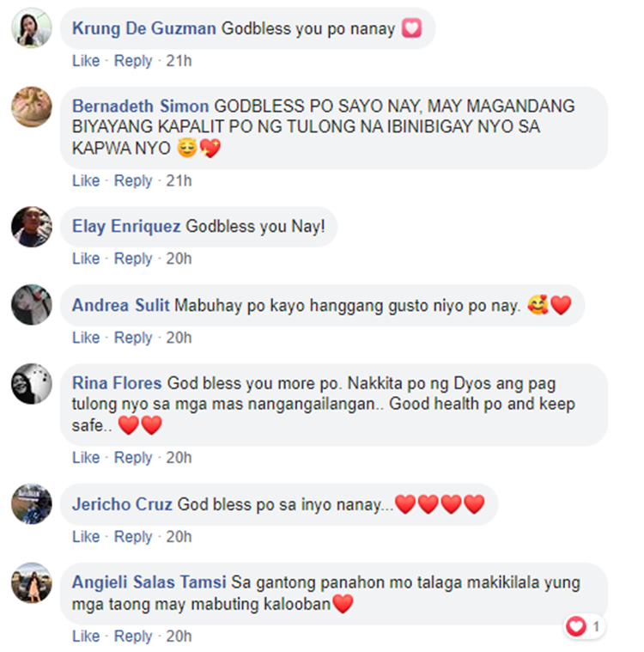This screenshot has width=644, height=652.
Task: View Elay Enriquez's profile picture
Action: coord(32,227)
